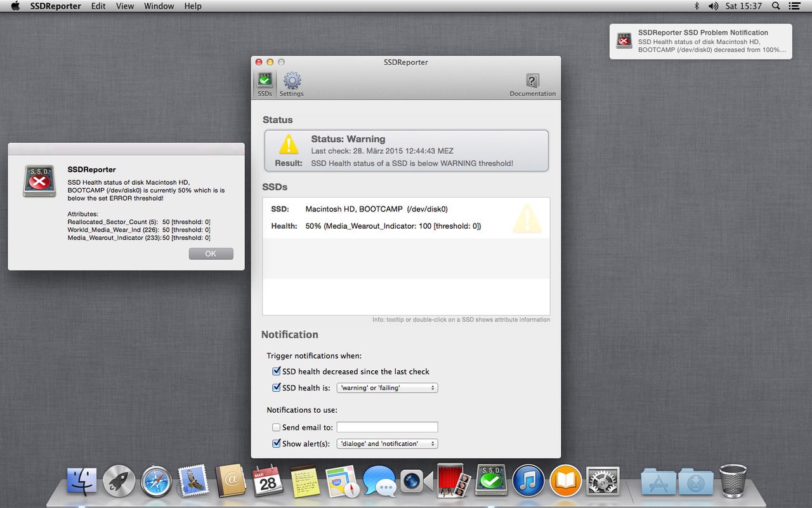Enable the 'Send email to' checkbox
812x508 pixels.
277,427
